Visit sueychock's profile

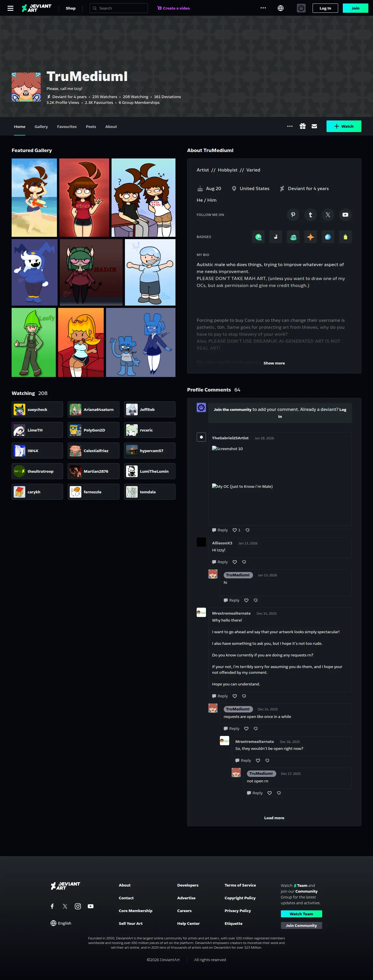(37, 409)
